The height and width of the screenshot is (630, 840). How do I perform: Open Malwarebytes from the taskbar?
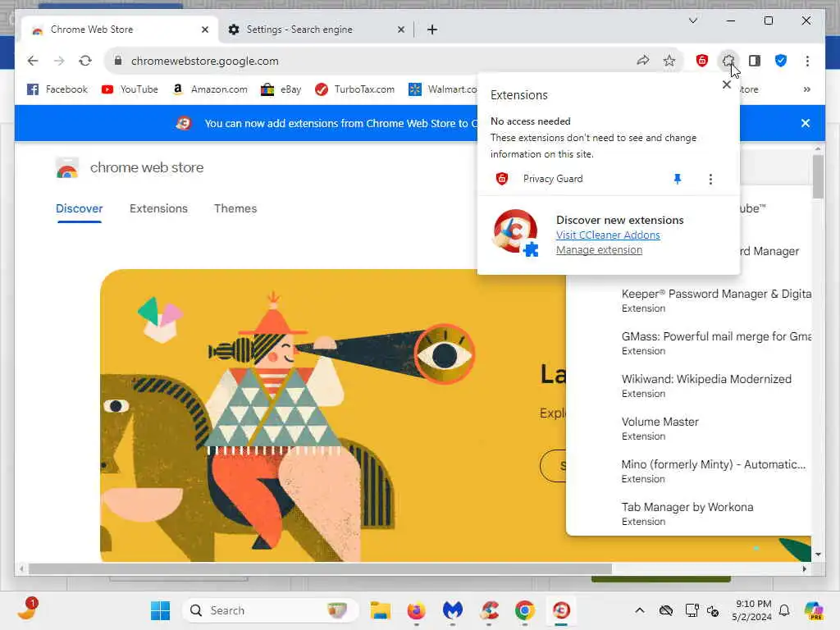[x=453, y=610]
